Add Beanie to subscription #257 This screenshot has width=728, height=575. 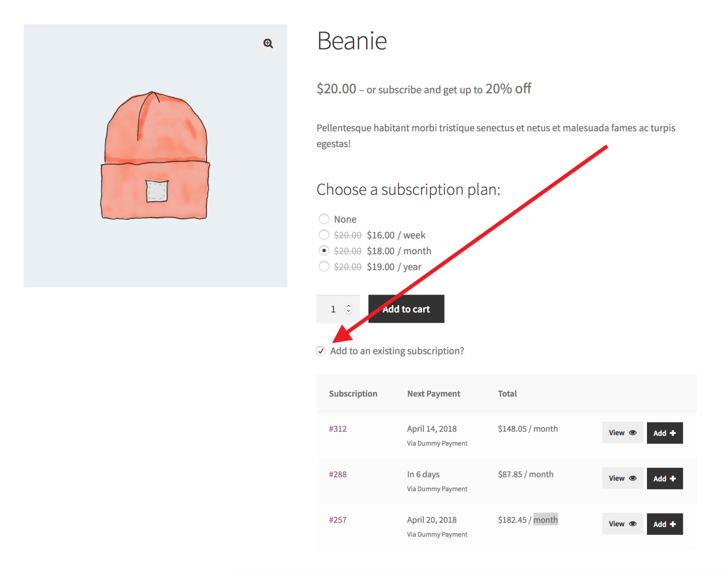click(665, 524)
